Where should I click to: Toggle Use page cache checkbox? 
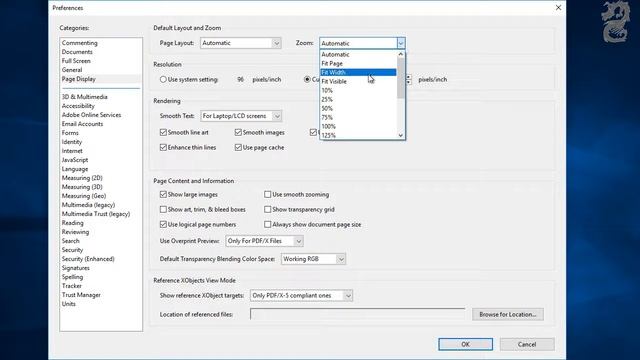click(238, 147)
